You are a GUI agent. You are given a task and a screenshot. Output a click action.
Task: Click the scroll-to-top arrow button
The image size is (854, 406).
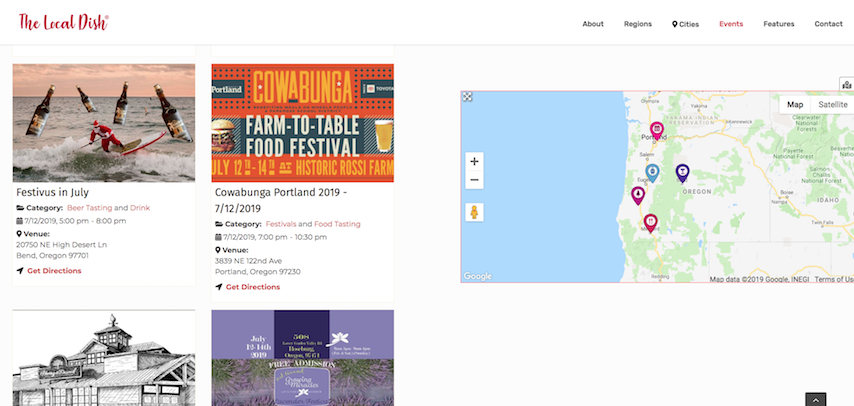[816, 399]
